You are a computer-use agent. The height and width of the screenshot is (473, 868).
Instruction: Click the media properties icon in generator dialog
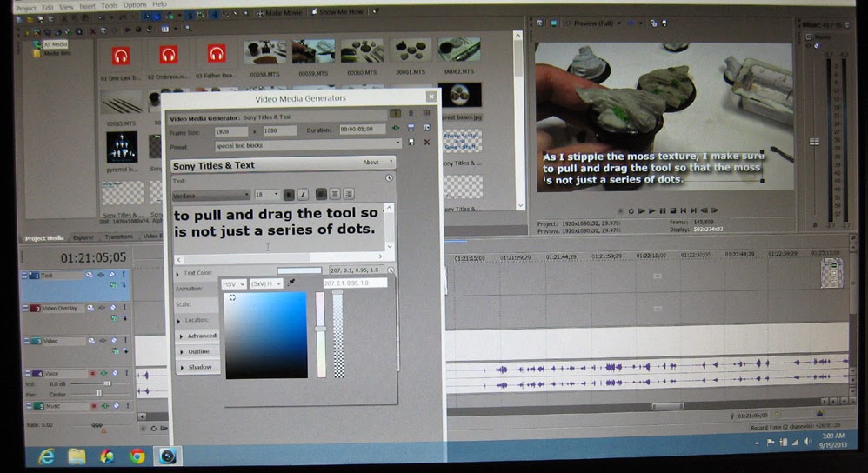[x=427, y=128]
